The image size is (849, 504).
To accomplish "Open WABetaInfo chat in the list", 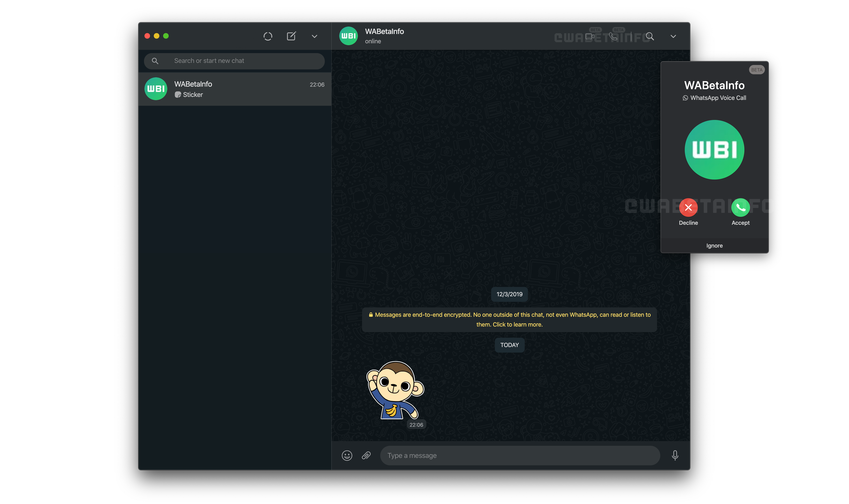I will click(x=235, y=89).
